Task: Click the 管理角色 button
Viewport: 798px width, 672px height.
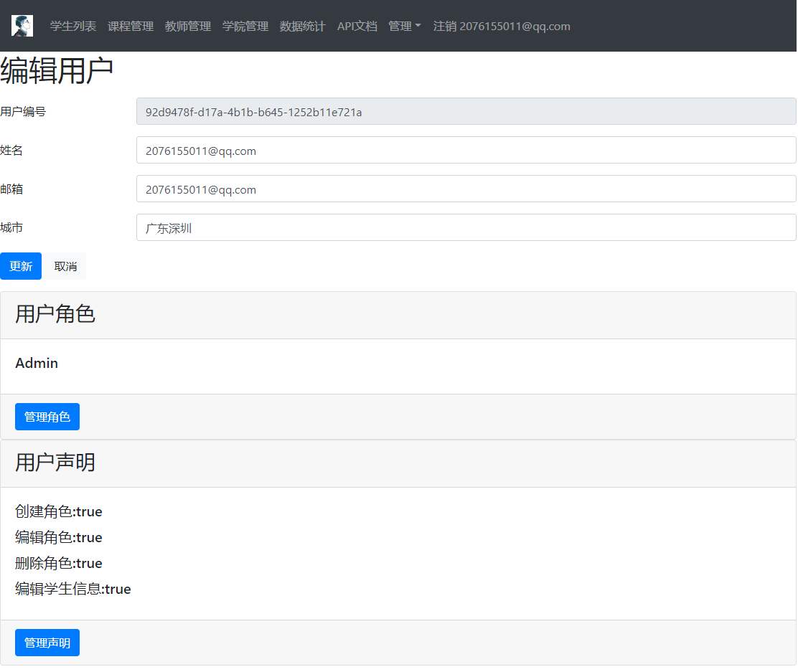Action: [47, 417]
